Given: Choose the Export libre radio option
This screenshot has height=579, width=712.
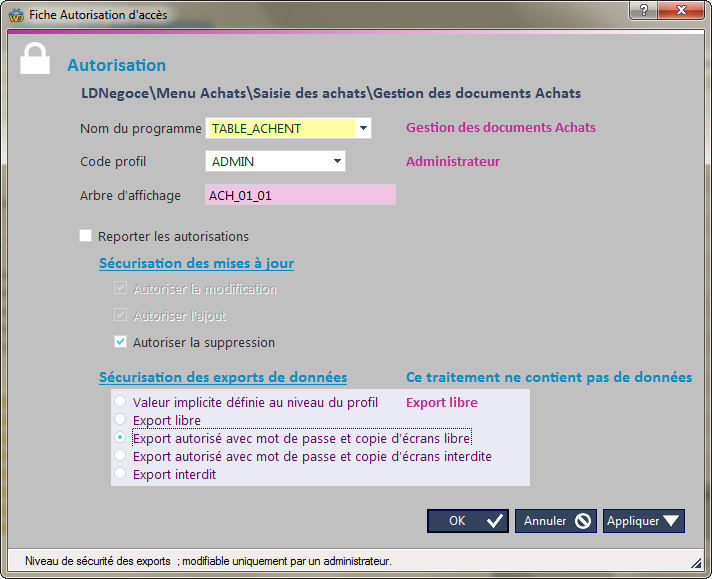Looking at the screenshot, I should point(121,420).
